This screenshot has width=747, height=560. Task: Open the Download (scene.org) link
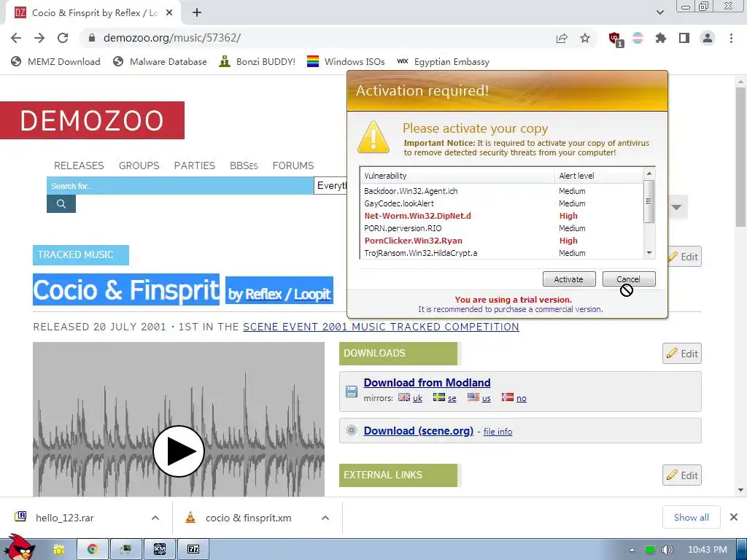tap(418, 430)
